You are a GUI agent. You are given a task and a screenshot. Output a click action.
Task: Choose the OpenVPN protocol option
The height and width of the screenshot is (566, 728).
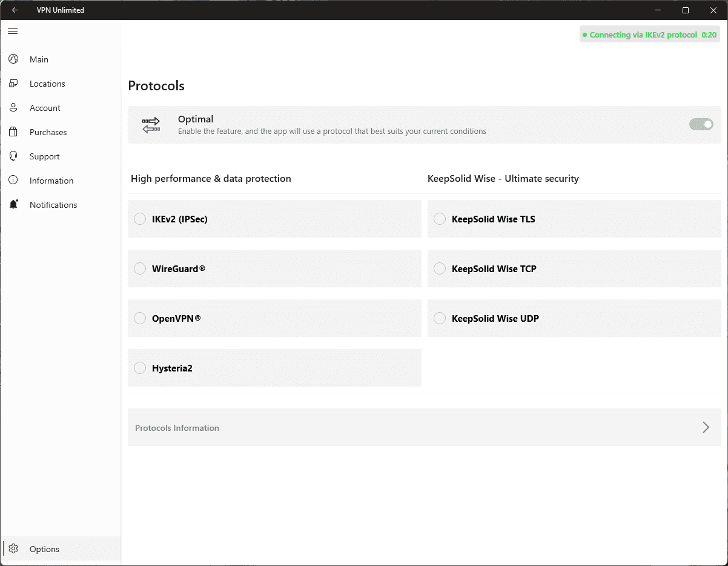click(140, 318)
